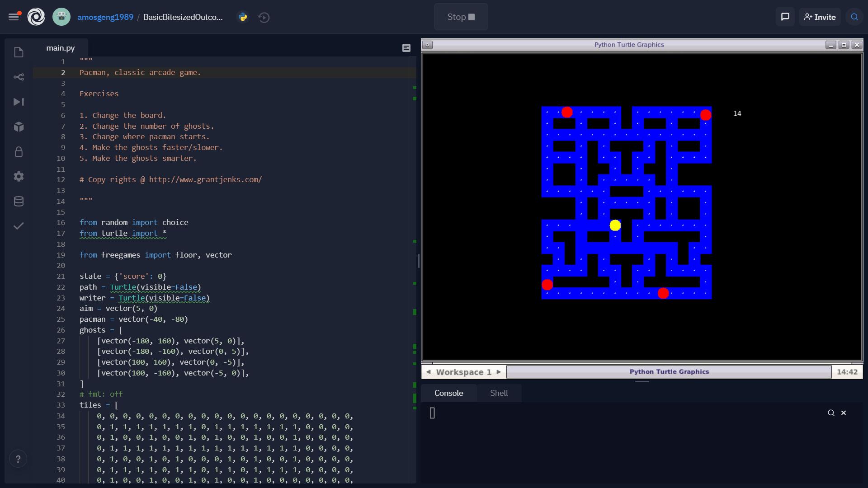Click the "Exercises" text on line 4

click(99, 94)
